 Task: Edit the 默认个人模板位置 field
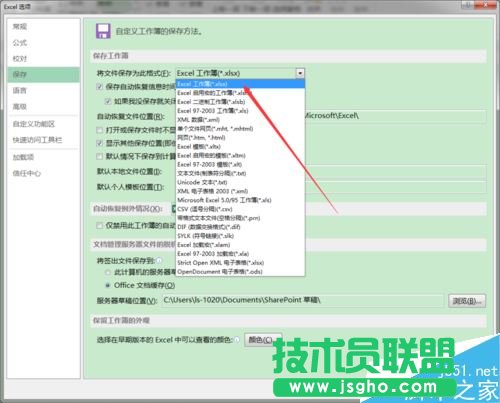point(395,187)
